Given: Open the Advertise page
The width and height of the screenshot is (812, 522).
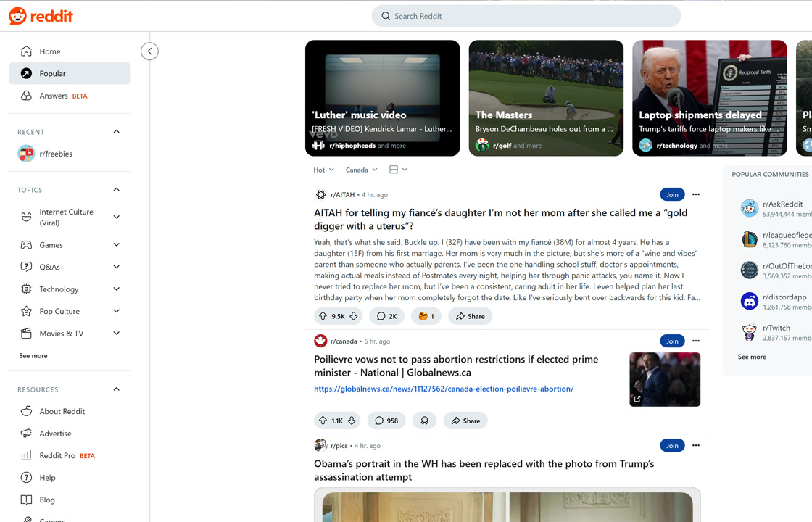Looking at the screenshot, I should pos(70,434).
